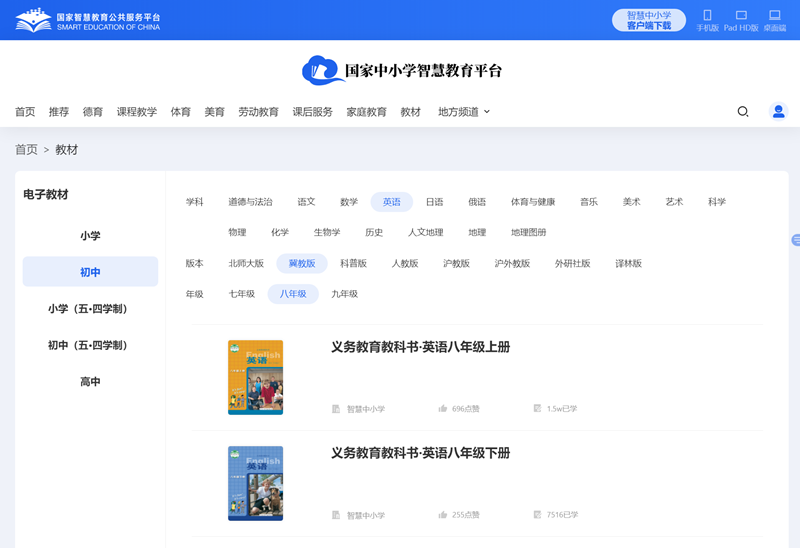Select the 北师大版 edition
Image resolution: width=800 pixels, height=548 pixels.
click(x=246, y=264)
